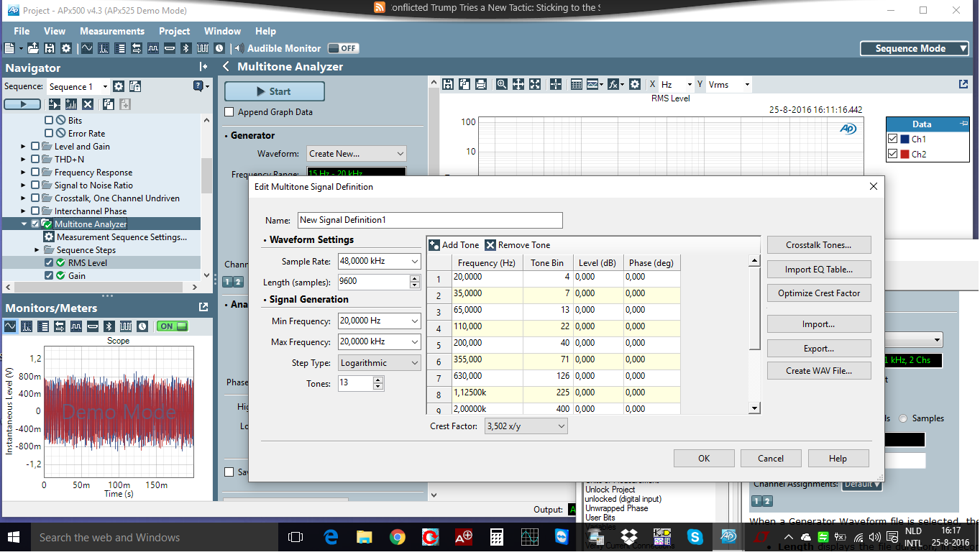This screenshot has width=980, height=560.
Task: Click Remove Tone in the dialog
Action: pos(518,245)
